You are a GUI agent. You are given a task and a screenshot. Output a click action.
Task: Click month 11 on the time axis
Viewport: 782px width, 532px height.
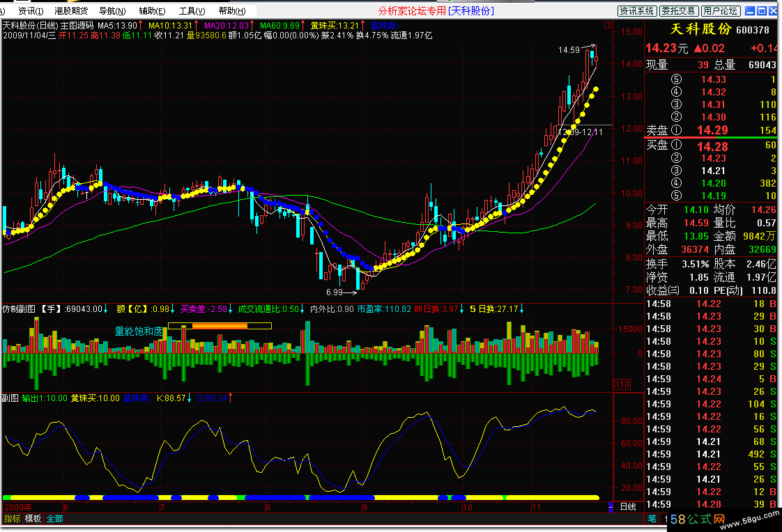536,507
